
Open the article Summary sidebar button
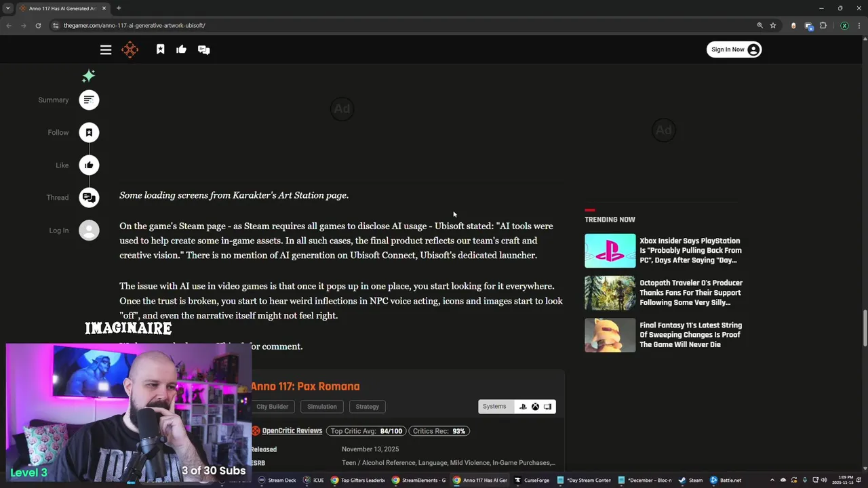(89, 100)
